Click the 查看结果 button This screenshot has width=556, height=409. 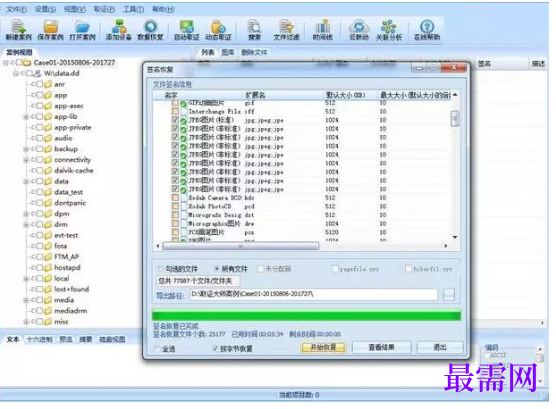pos(381,347)
